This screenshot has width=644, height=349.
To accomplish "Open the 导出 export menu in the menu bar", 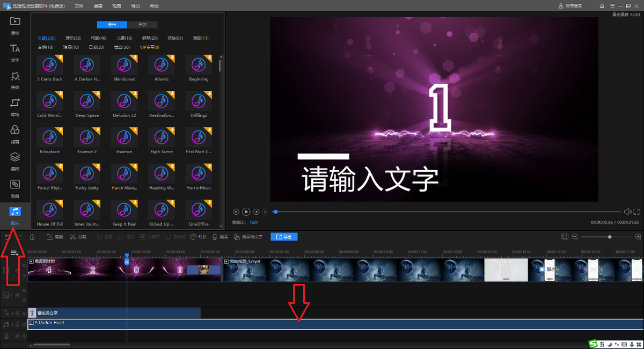I will pos(135,6).
